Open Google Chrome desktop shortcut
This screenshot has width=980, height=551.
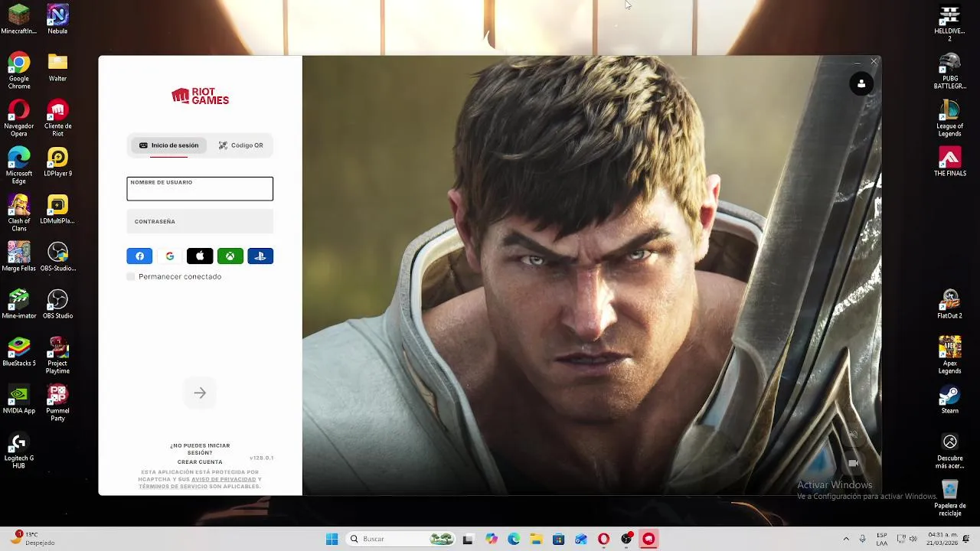(19, 71)
